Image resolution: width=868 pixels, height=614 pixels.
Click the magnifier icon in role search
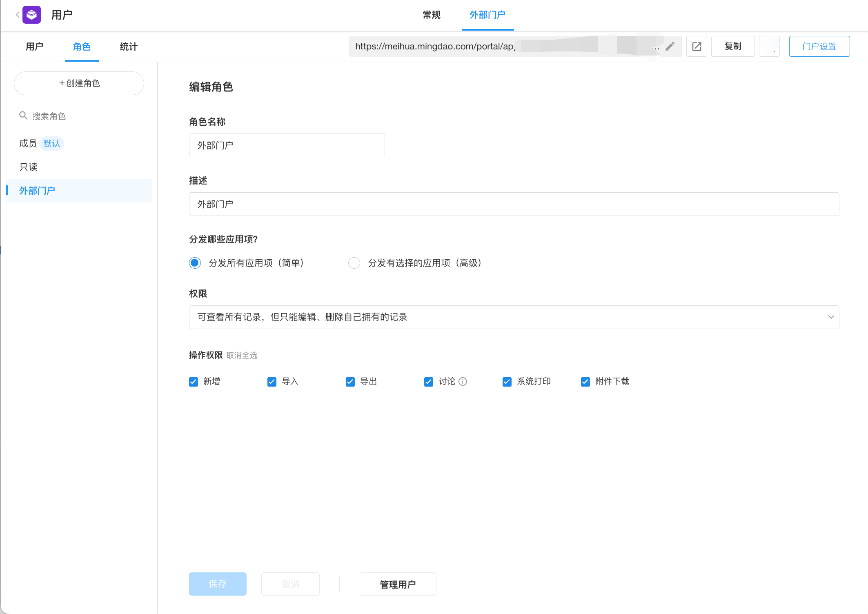23,116
